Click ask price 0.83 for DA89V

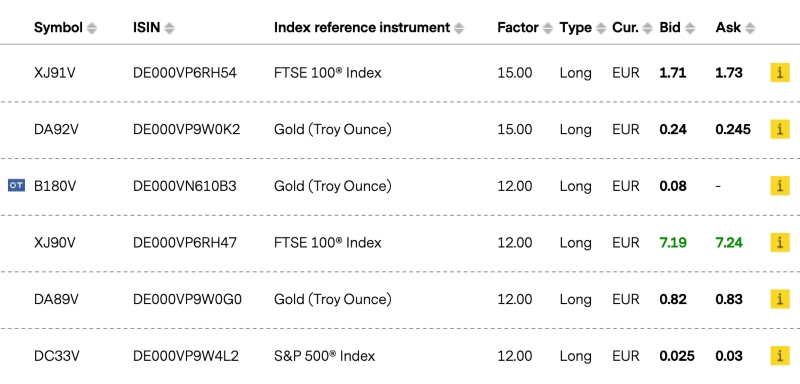pos(729,299)
